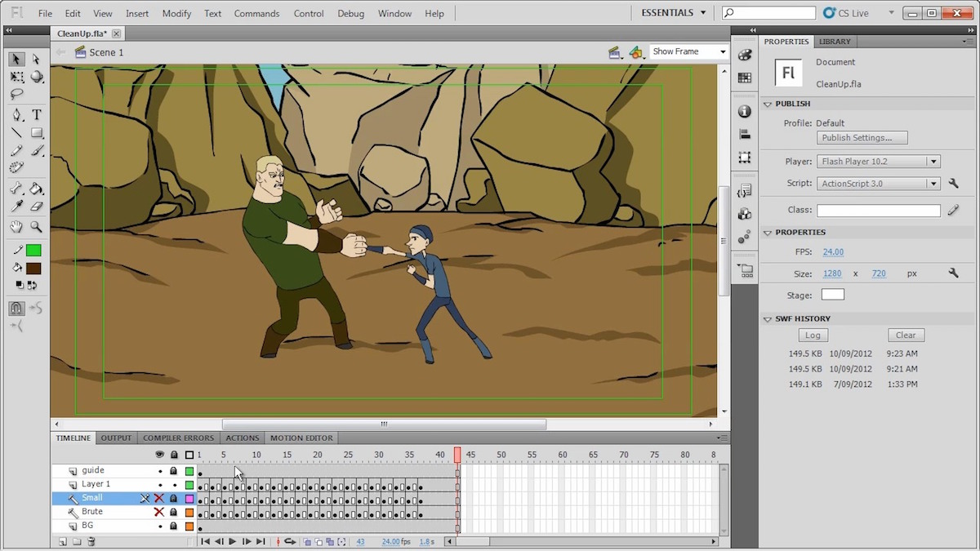Select the Free Transform tool
Screen dimensions: 980x551
tap(16, 77)
